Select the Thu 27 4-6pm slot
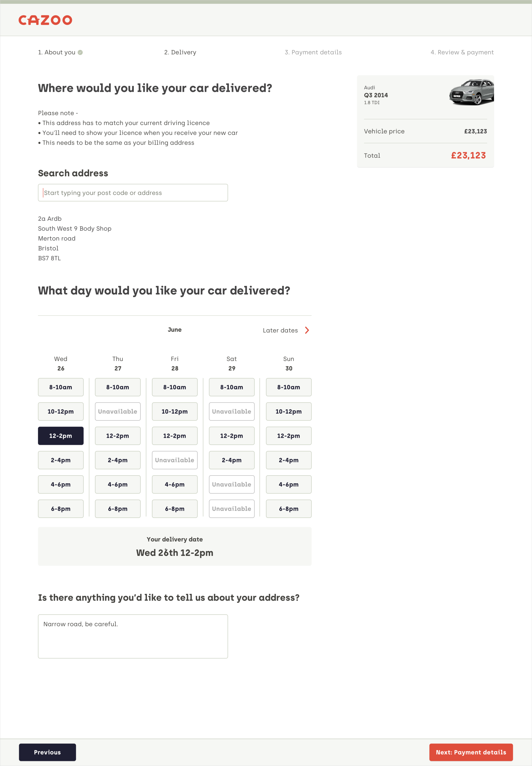 [118, 484]
